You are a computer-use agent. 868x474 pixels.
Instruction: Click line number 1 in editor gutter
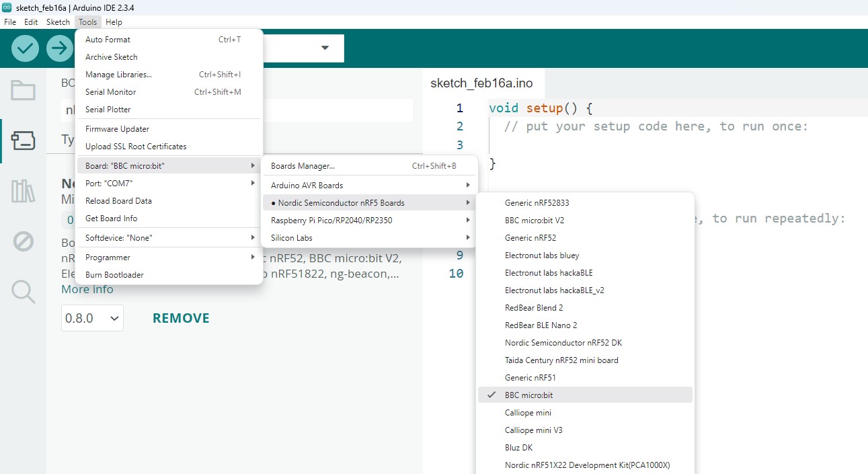(x=459, y=108)
